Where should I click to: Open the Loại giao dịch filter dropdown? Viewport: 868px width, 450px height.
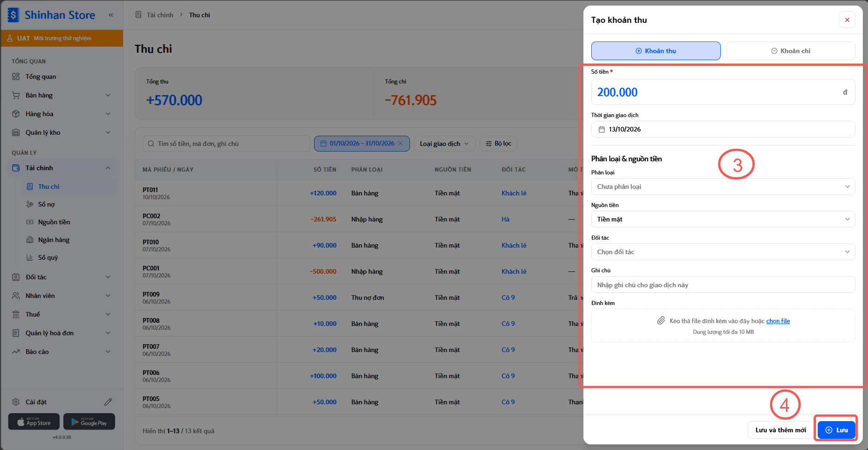click(444, 144)
